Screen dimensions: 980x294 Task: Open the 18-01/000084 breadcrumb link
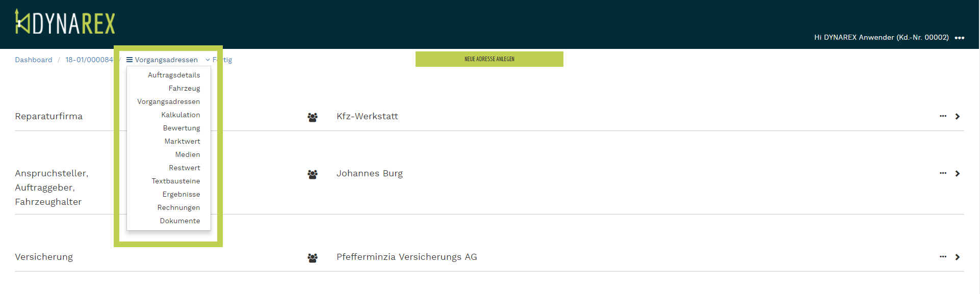point(89,60)
